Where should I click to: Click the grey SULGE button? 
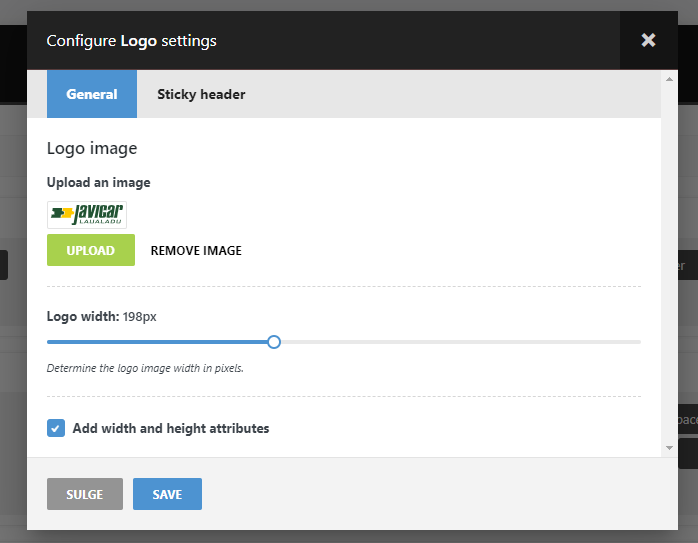pos(85,494)
